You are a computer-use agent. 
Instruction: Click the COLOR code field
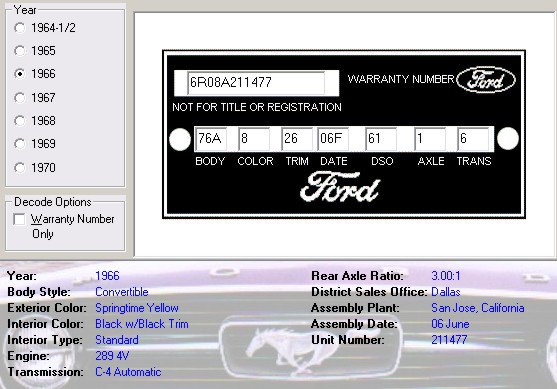[x=254, y=139]
